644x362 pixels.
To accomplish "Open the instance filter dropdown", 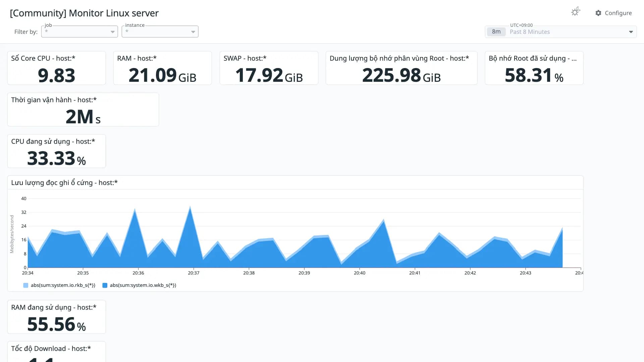I will pos(160,32).
